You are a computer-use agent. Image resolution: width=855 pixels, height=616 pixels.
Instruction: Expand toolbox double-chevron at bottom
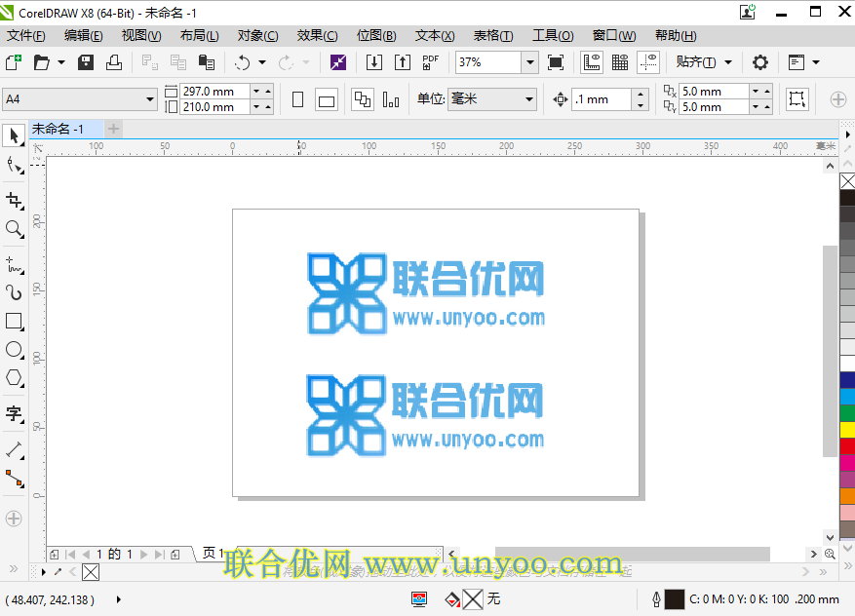tap(14, 569)
